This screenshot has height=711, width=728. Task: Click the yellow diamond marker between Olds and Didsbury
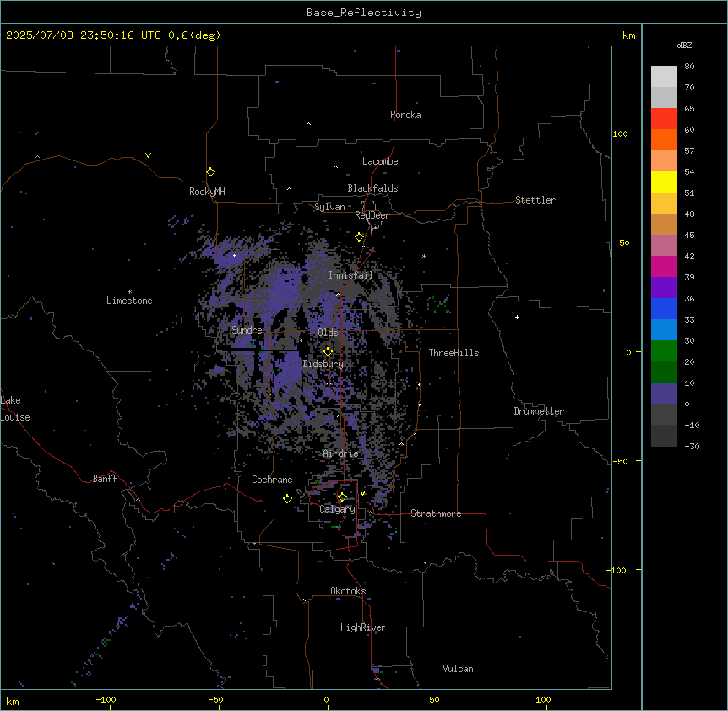(x=329, y=352)
